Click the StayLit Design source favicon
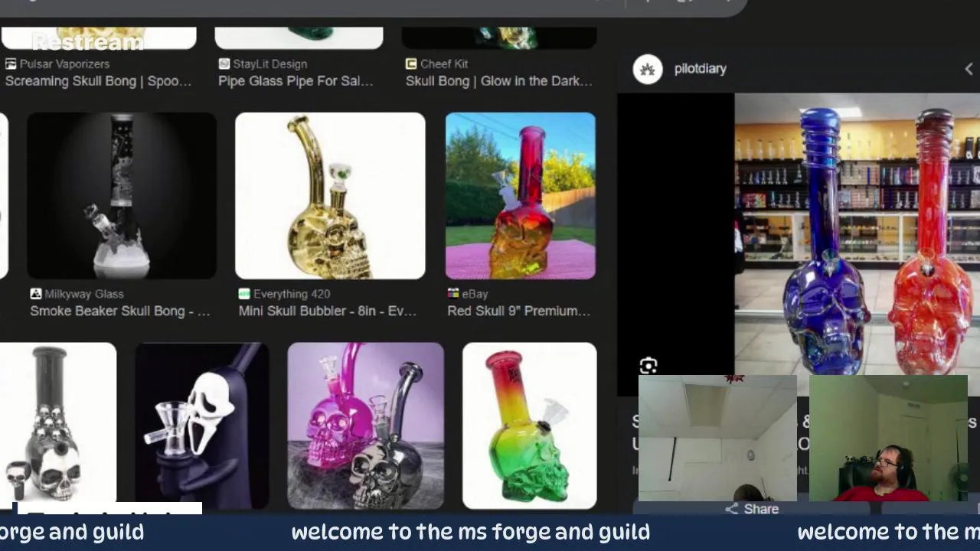The width and height of the screenshot is (980, 551). pyautogui.click(x=224, y=64)
